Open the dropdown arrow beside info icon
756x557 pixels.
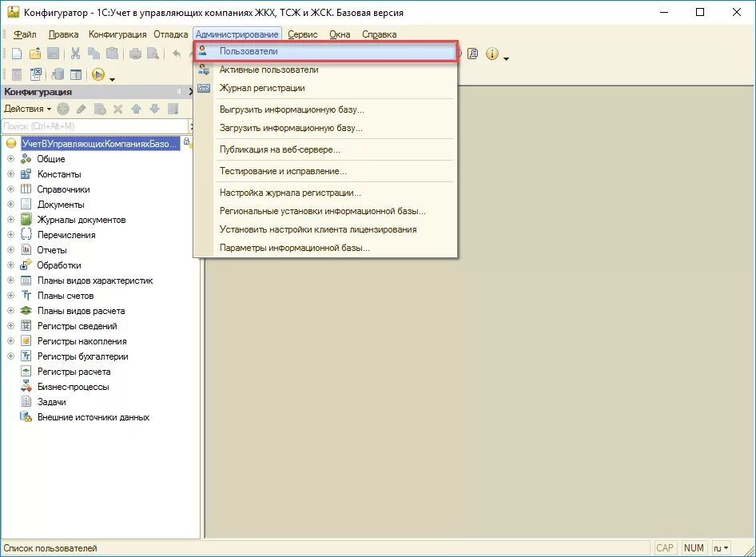tap(506, 59)
